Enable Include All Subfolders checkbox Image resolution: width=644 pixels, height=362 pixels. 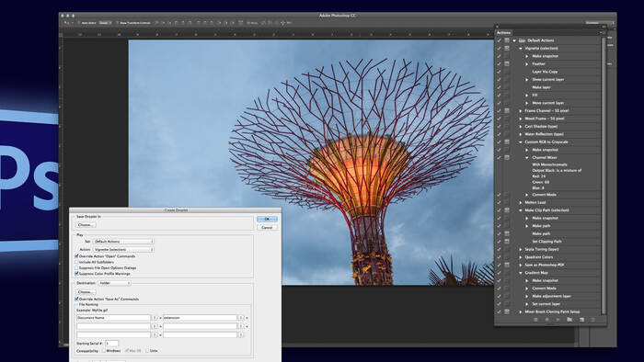(76, 262)
